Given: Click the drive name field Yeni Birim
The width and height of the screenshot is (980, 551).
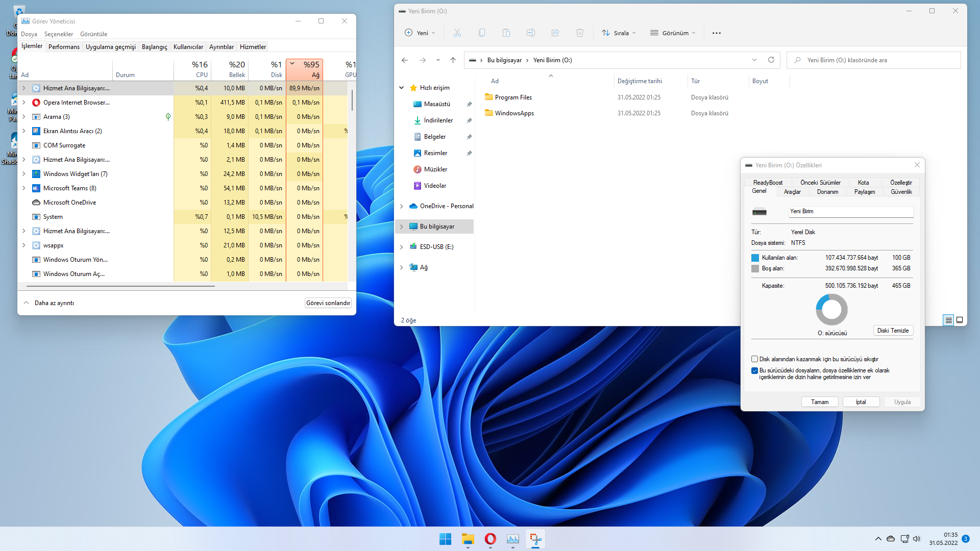Looking at the screenshot, I should coord(850,211).
